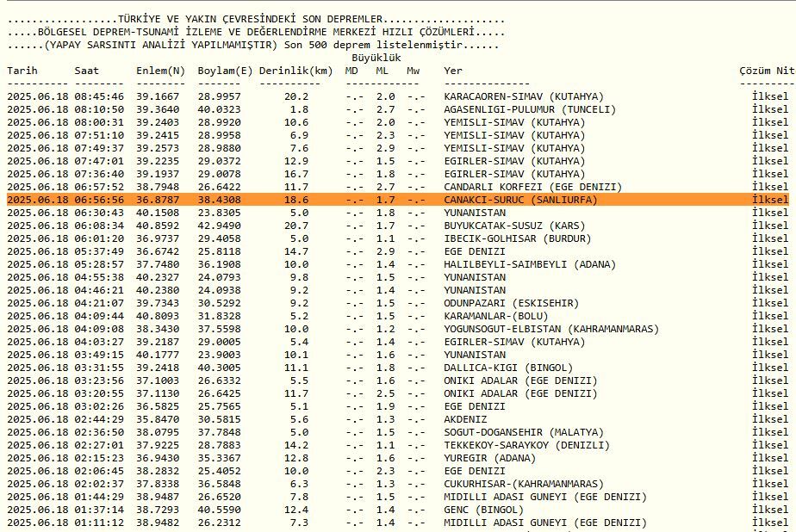The height and width of the screenshot is (532, 796).
Task: Select time 08:45:46 in first row
Action: point(99,96)
